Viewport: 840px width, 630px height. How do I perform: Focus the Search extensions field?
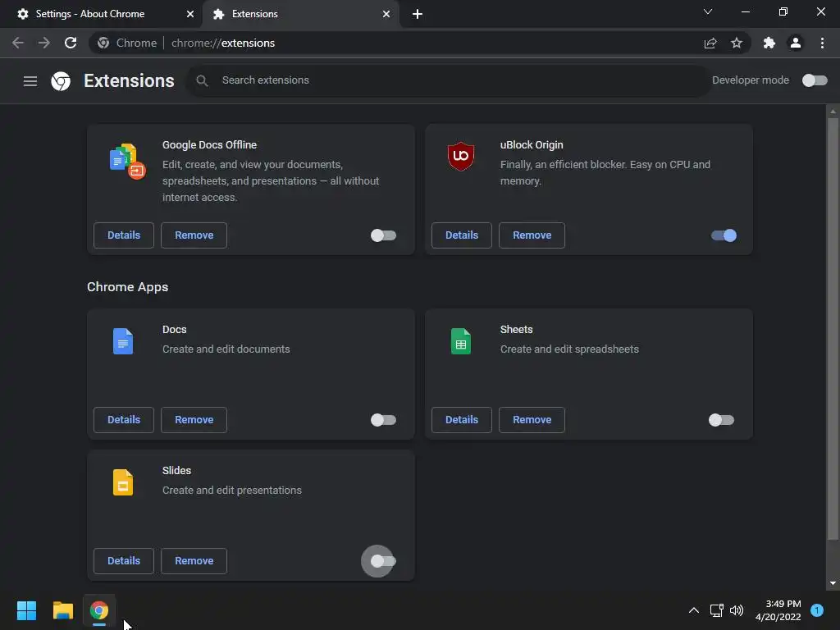pyautogui.click(x=449, y=80)
